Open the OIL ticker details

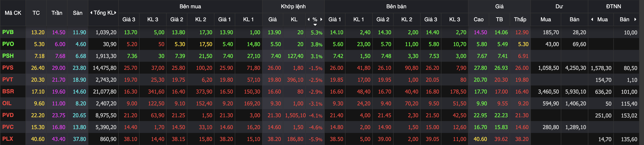(7, 103)
